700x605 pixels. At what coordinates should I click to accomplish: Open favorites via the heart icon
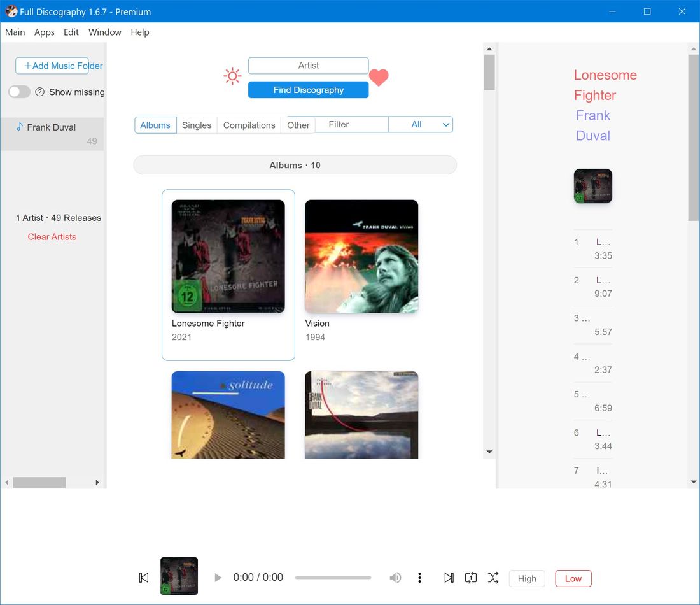click(379, 78)
